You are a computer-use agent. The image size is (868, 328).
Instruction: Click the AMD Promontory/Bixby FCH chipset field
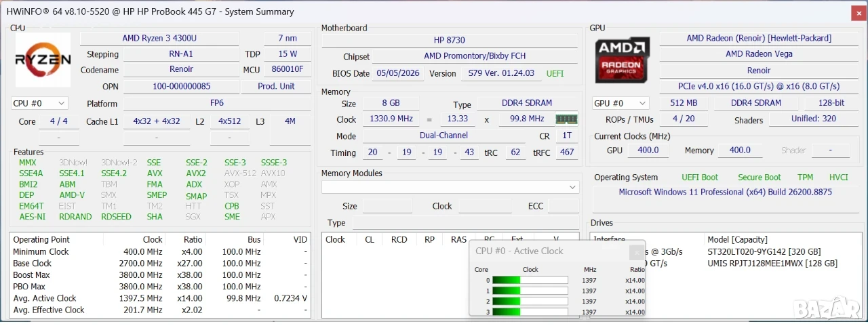pos(475,56)
